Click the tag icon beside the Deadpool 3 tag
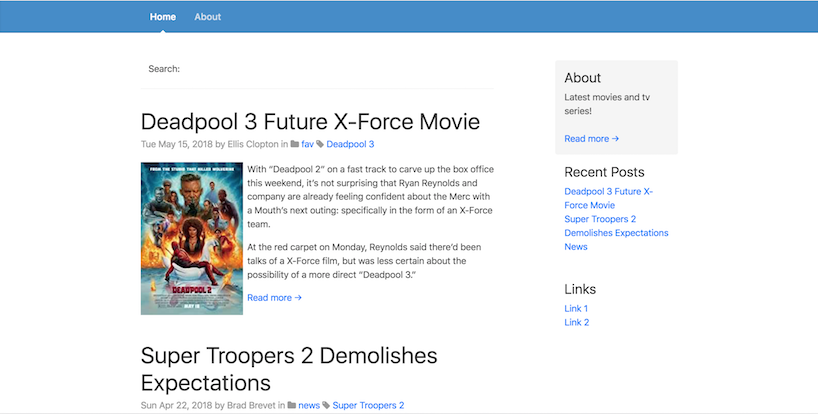The height and width of the screenshot is (414, 818). [x=320, y=144]
